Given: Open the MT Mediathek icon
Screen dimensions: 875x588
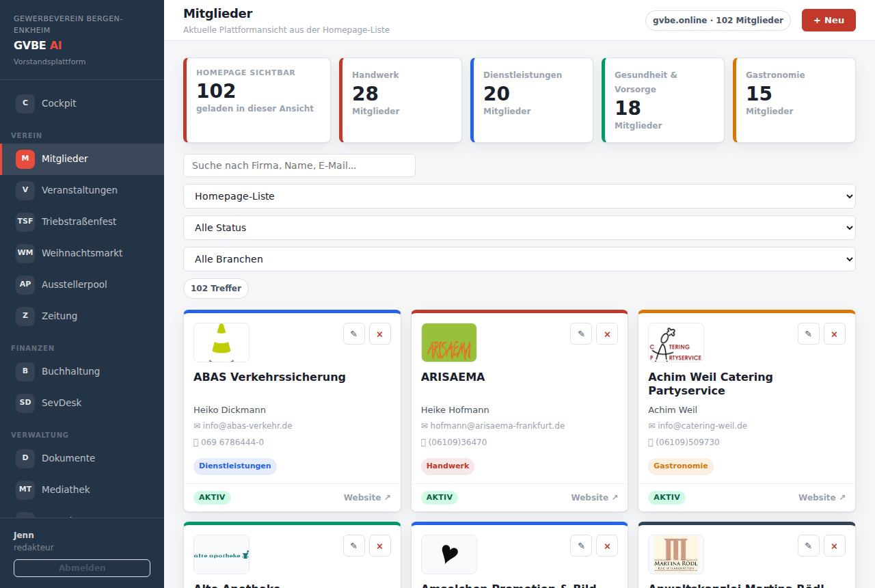Looking at the screenshot, I should coord(25,490).
